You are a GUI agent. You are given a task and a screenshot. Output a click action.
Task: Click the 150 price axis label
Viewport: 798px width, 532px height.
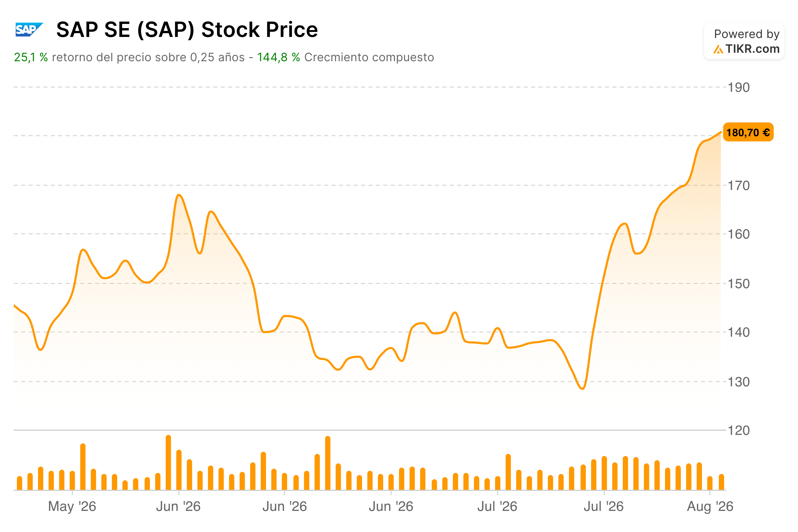pyautogui.click(x=739, y=284)
